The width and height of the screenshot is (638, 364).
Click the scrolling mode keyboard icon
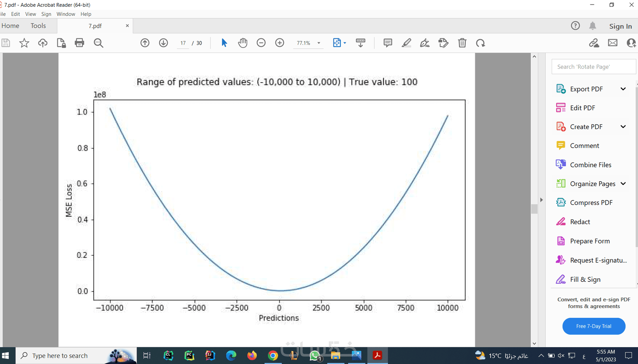(x=360, y=43)
